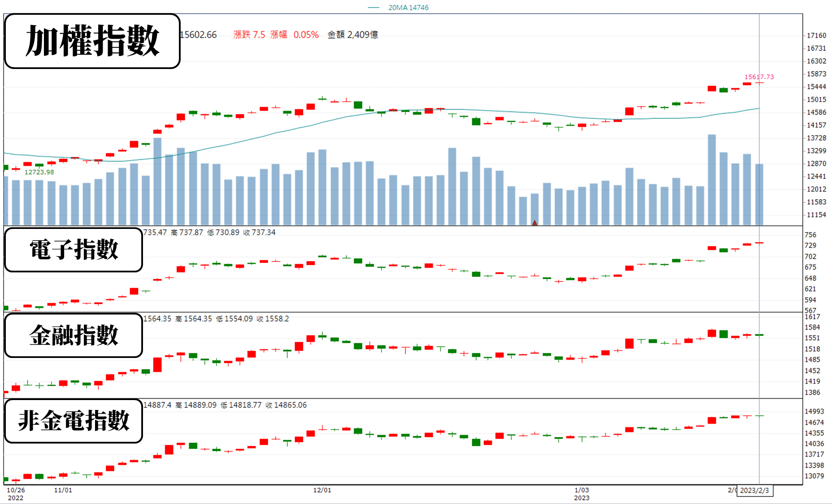The width and height of the screenshot is (832, 504).
Task: Click the 10/26 2022 starting date label
Action: coord(16,494)
